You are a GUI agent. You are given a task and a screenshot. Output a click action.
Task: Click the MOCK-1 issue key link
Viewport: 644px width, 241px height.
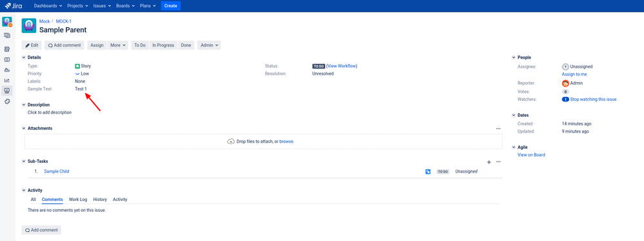point(64,21)
